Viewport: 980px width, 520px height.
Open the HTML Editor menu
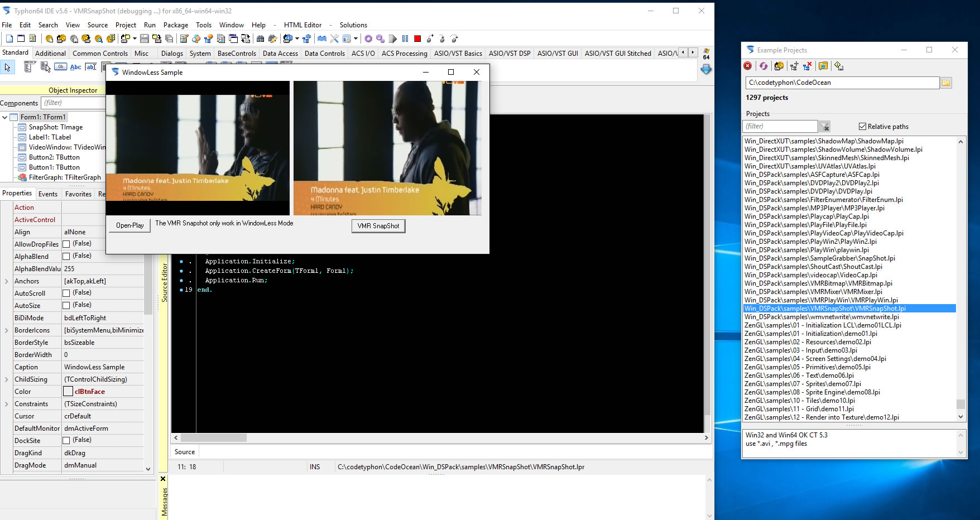302,25
